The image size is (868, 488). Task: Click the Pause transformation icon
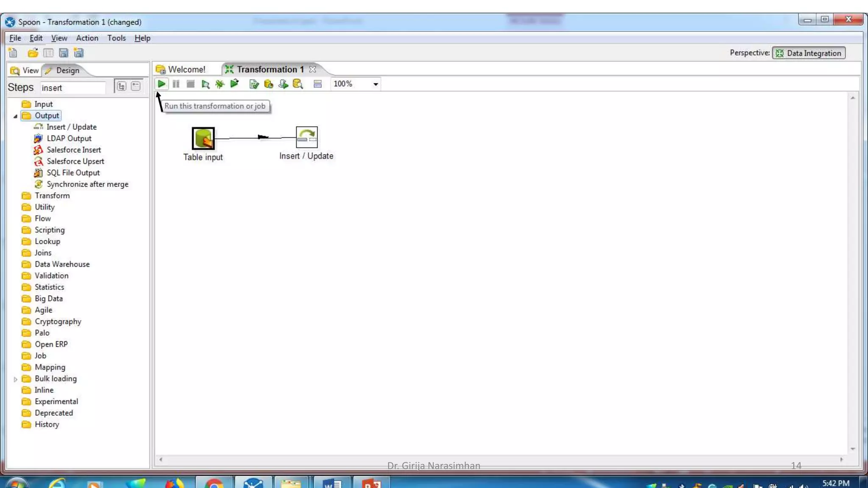[x=176, y=84]
